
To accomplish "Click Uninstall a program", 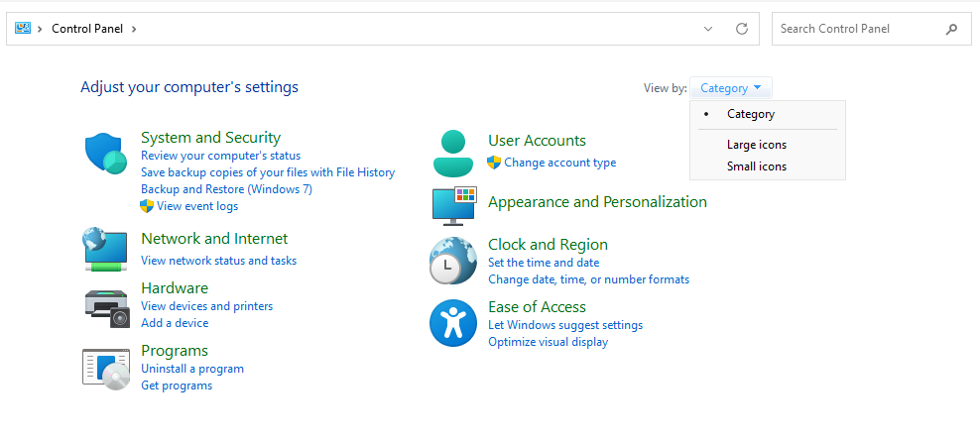I will pyautogui.click(x=192, y=369).
